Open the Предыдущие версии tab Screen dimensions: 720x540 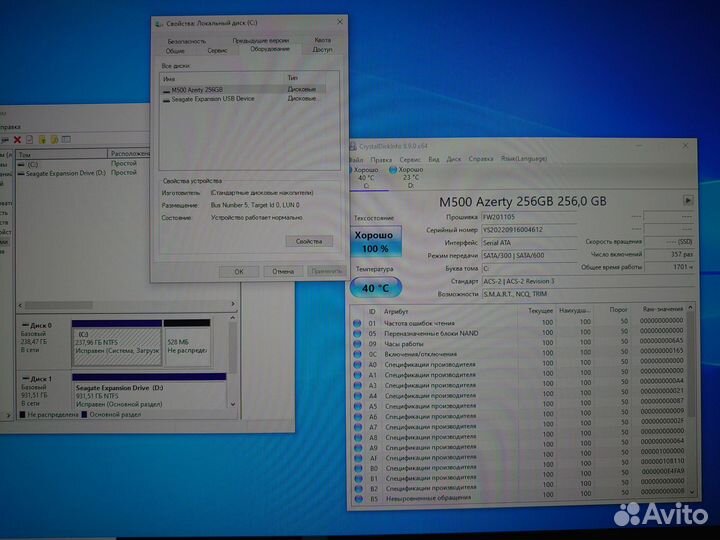pos(261,40)
